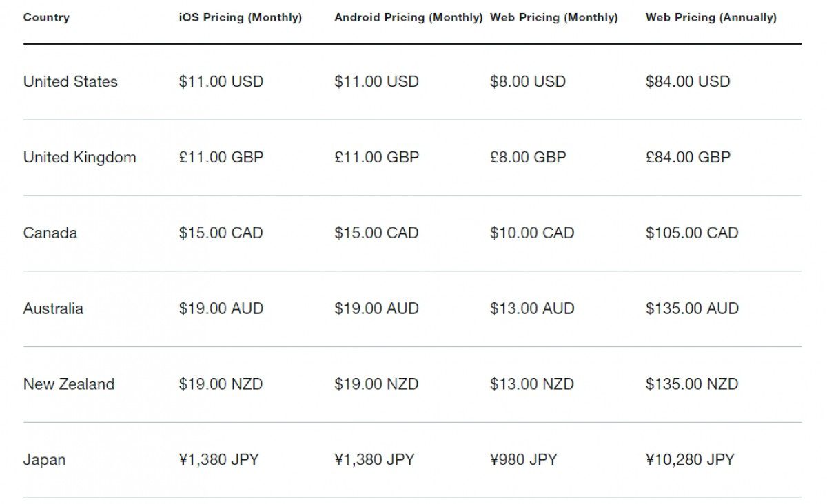Click the Country column header

tap(46, 18)
